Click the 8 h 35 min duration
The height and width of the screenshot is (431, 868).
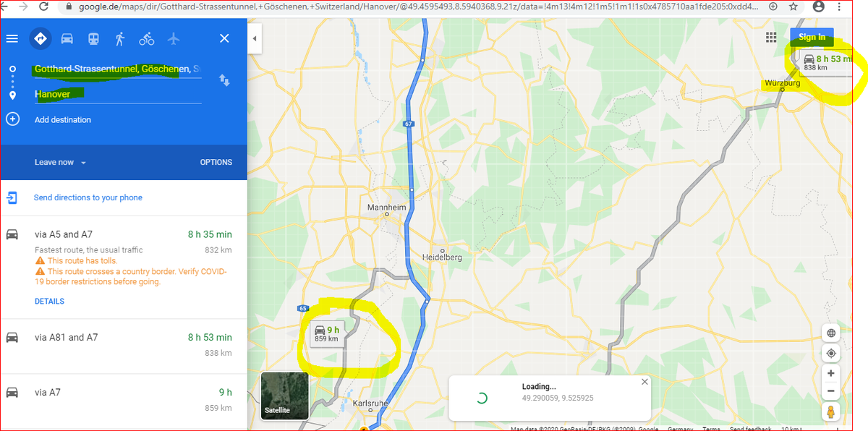coord(210,234)
